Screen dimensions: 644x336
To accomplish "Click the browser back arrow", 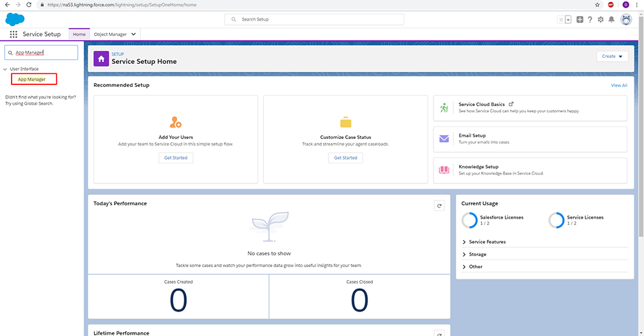I will (x=7, y=5).
